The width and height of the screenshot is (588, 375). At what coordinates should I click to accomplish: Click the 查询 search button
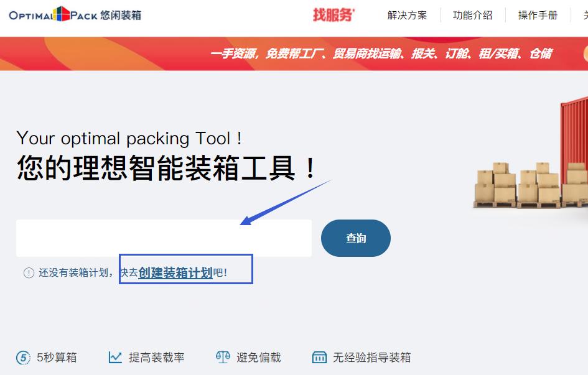tap(356, 238)
